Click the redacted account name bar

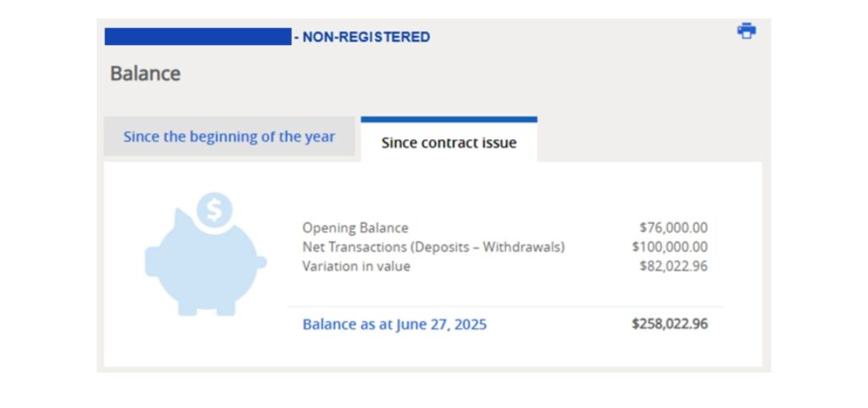(198, 36)
